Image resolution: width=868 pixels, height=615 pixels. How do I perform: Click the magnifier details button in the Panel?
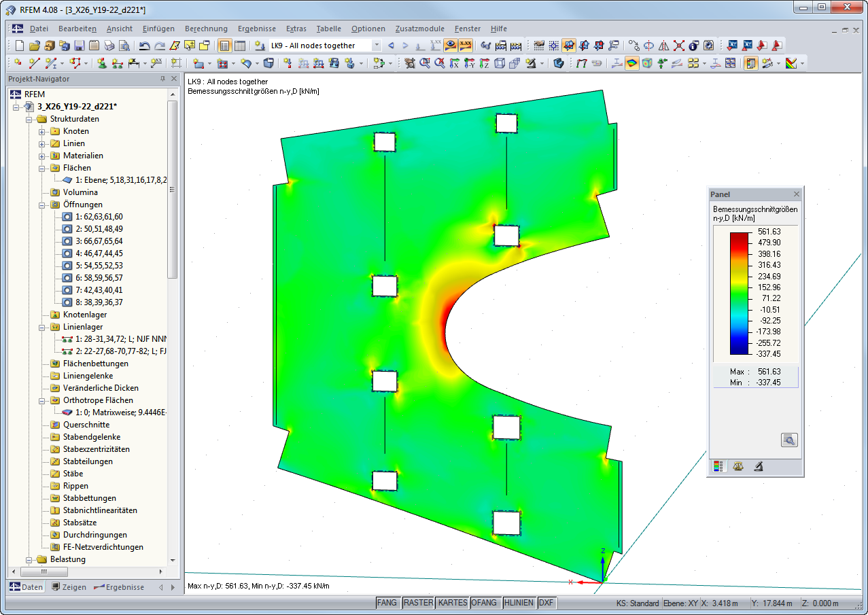(789, 440)
